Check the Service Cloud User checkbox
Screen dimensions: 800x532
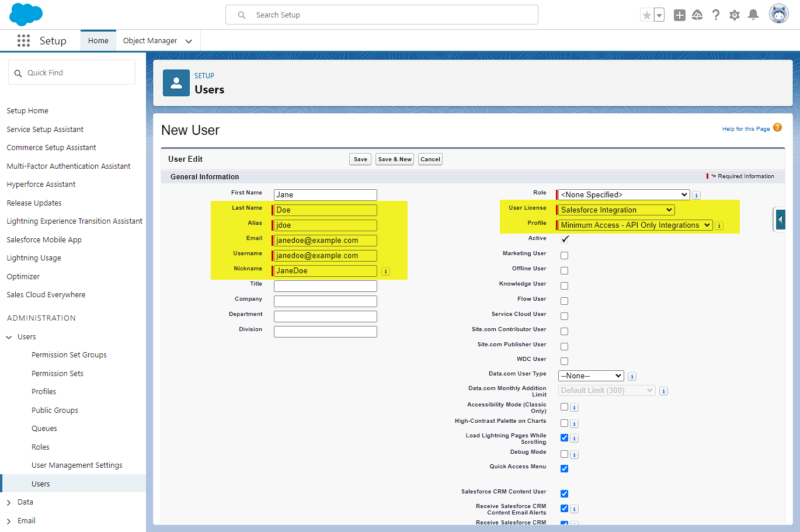pos(564,316)
